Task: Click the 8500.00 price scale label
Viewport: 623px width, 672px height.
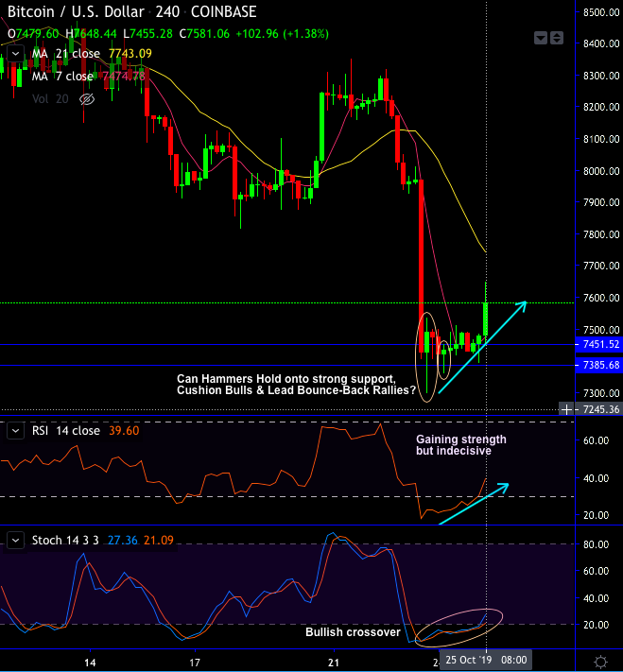Action: (x=601, y=12)
